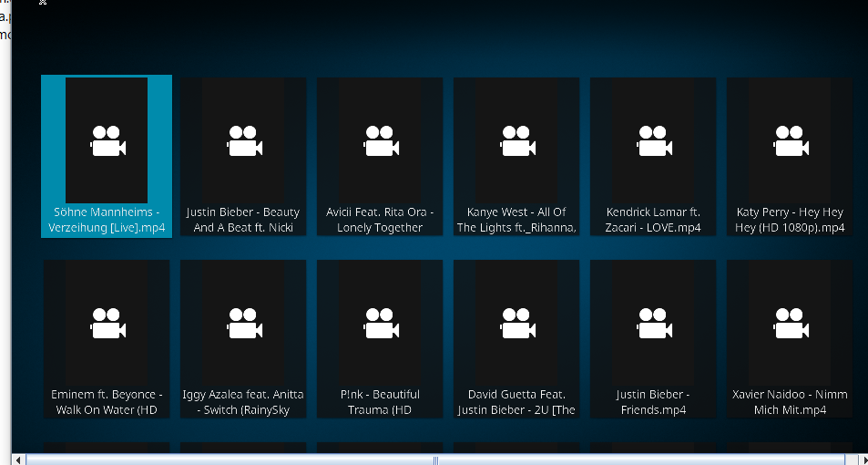Open 'Kendrick Lamar ft. Zacari - LOVE.mp4' title
The height and width of the screenshot is (465, 868).
coord(653,220)
